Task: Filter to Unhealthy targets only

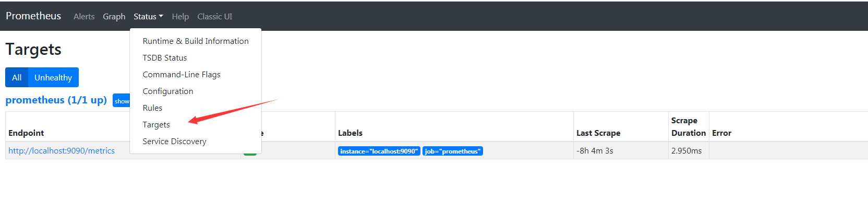Action: point(53,77)
